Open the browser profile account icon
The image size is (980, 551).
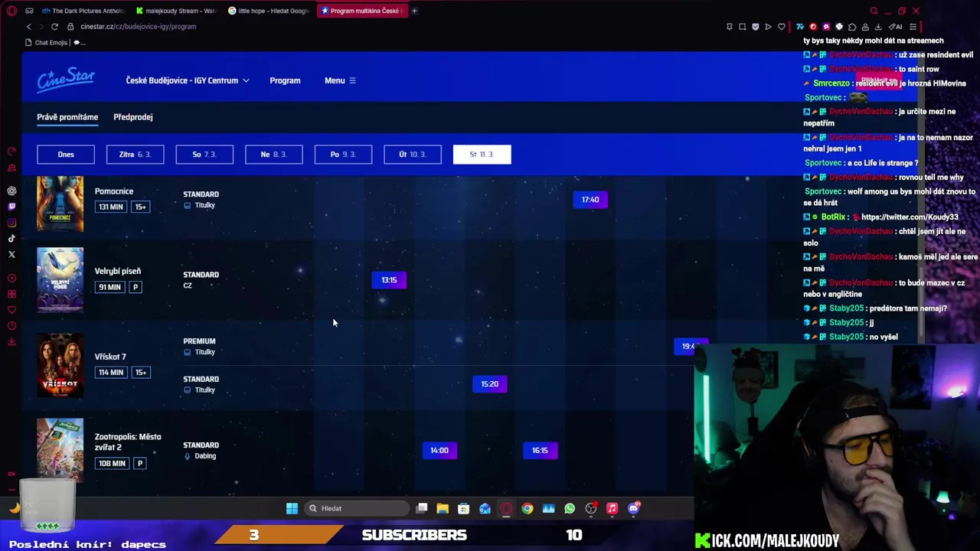(x=865, y=27)
